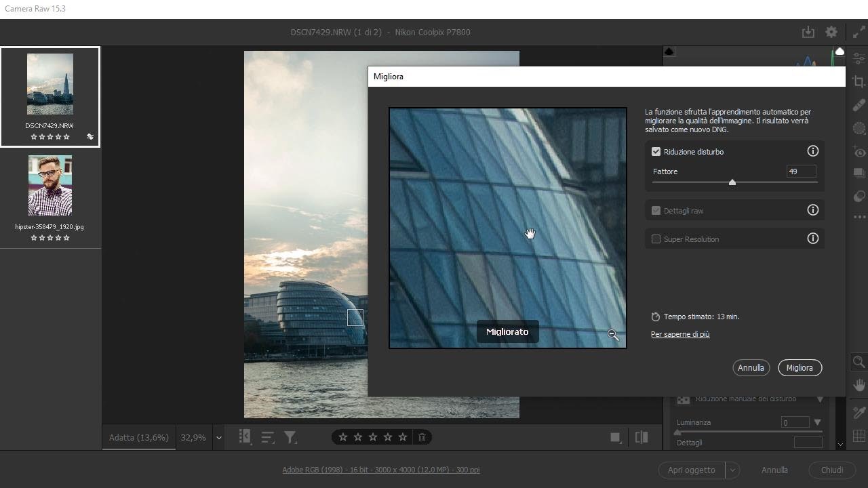Expand the Apri oggetto dropdown arrow
Viewport: 868px width, 488px height.
732,470
